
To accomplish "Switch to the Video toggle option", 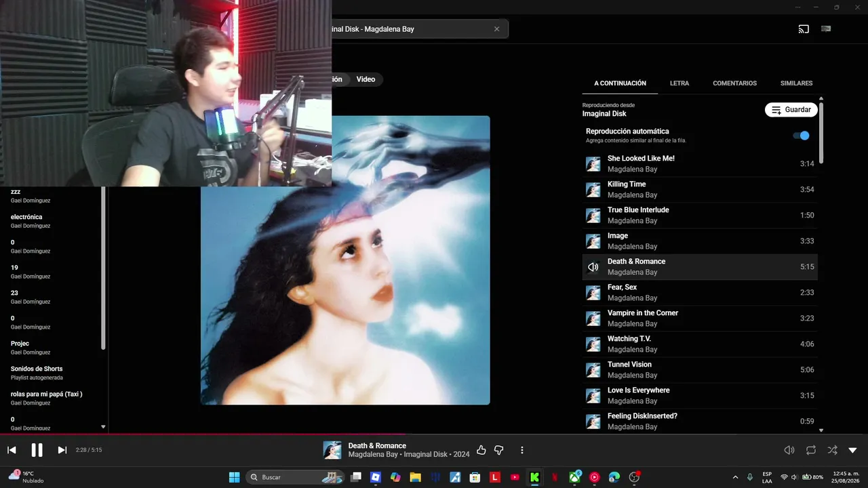I will 366,79.
